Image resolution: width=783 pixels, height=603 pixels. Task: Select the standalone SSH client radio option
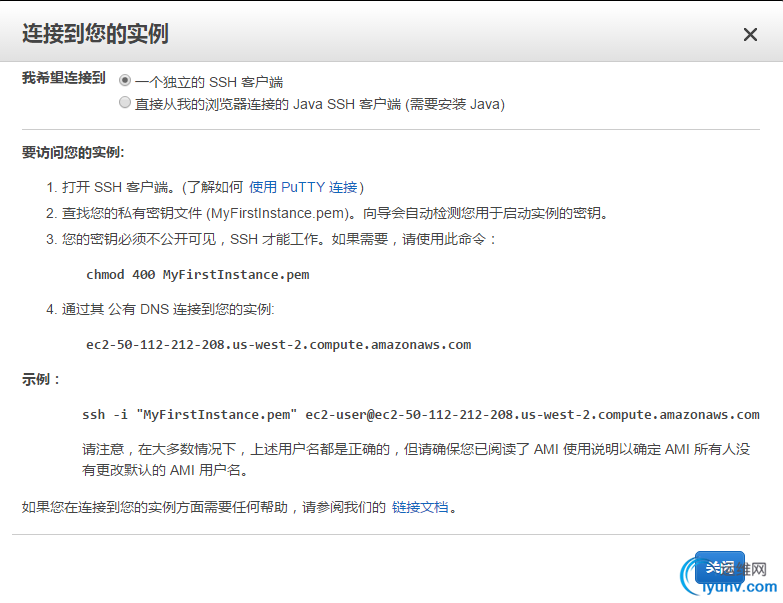(125, 80)
